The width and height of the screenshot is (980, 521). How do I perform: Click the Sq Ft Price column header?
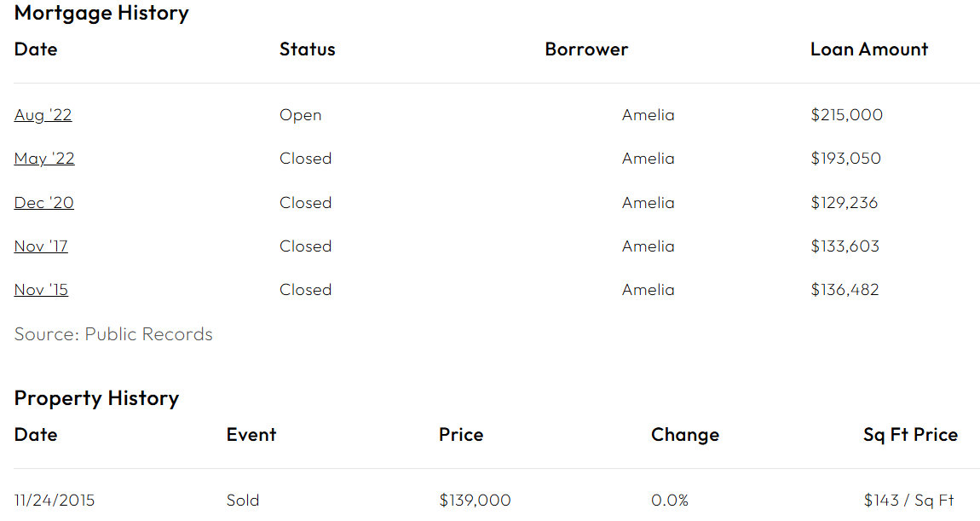click(910, 435)
